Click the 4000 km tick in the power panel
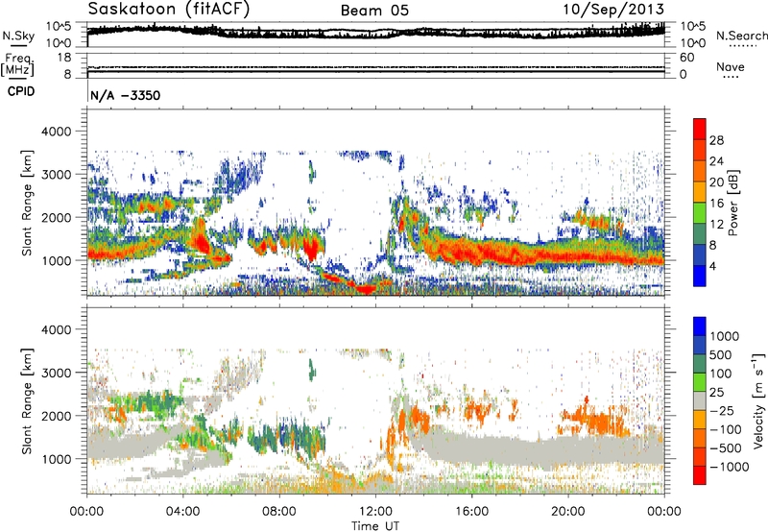Screen dimensions: 768x532 click(57, 132)
